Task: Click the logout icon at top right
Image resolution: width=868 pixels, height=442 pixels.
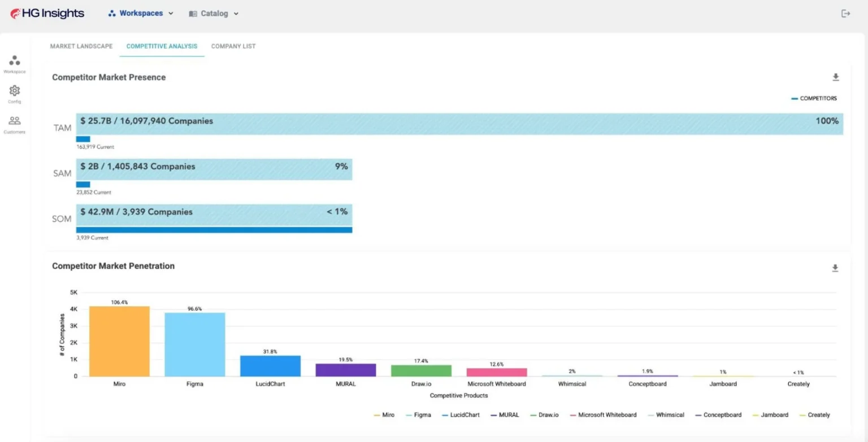Action: (845, 14)
